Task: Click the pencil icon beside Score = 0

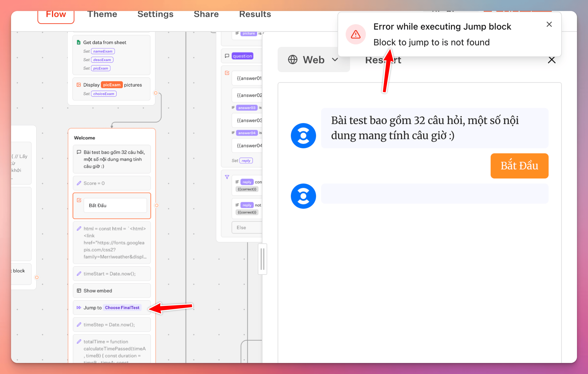Action: coord(79,183)
